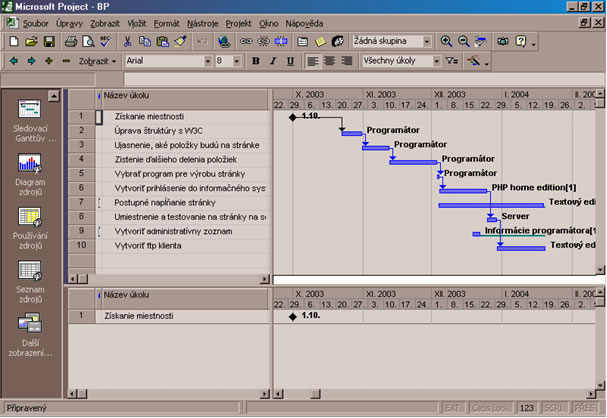Toggle right text alignment
This screenshot has height=418, width=607.
[x=347, y=61]
